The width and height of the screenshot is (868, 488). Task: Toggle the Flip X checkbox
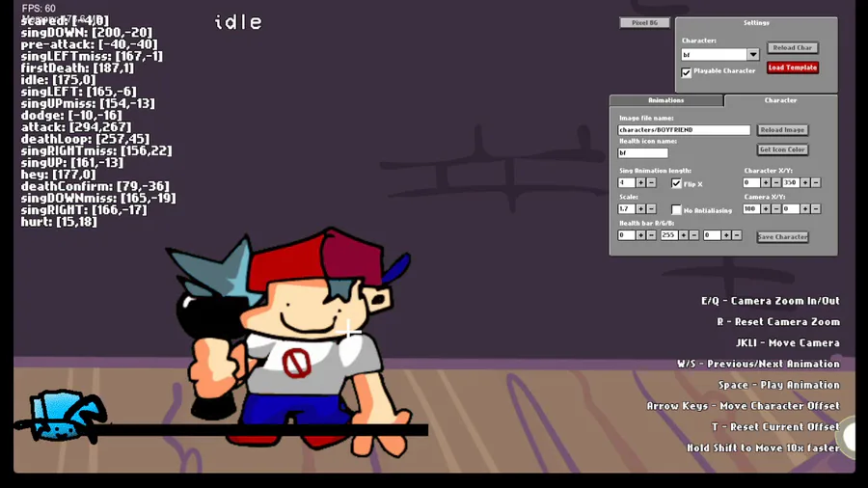(x=676, y=183)
